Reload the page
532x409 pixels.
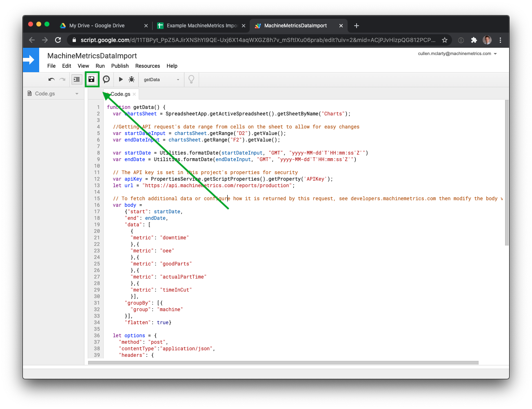tap(58, 40)
